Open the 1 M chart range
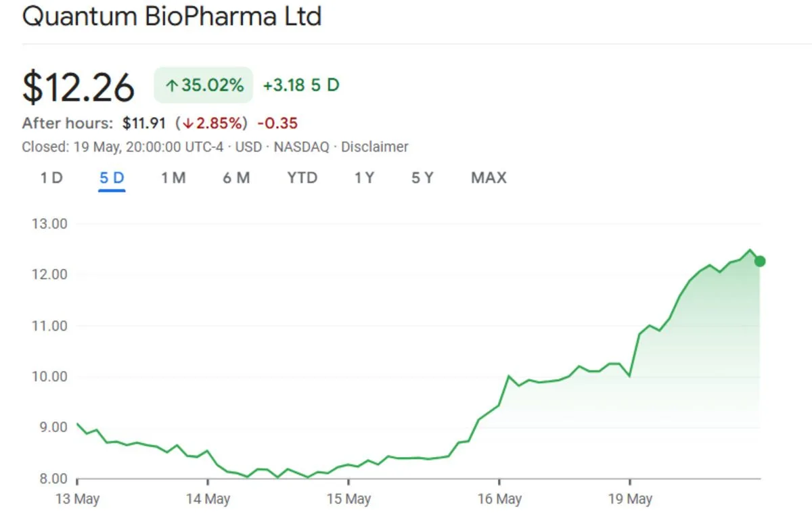Viewport: 812px width, 528px height. pyautogui.click(x=173, y=178)
